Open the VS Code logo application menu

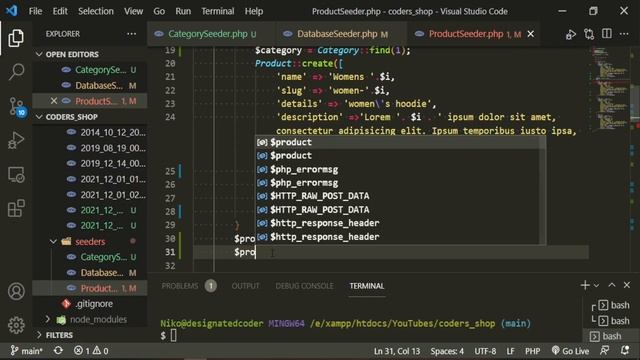tap(11, 11)
